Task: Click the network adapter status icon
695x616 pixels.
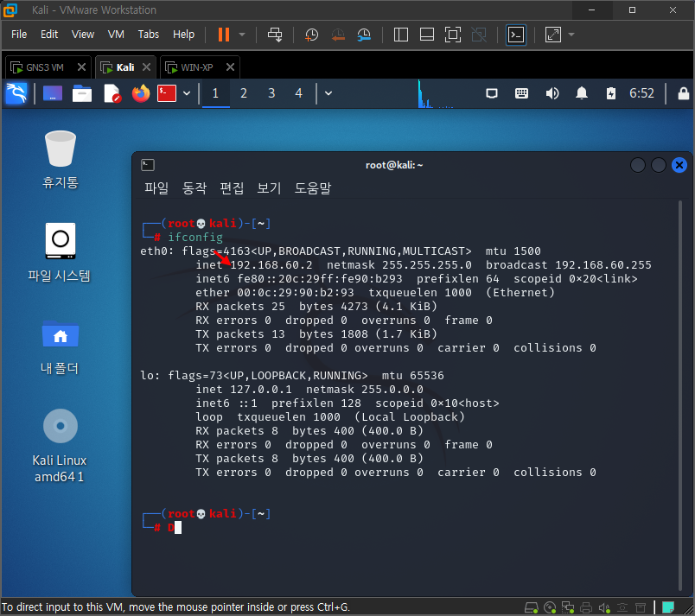Action: [568, 607]
